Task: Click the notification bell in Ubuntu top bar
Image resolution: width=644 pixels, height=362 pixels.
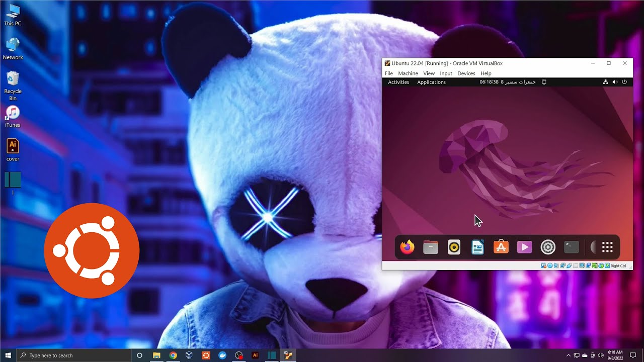Action: [x=544, y=82]
